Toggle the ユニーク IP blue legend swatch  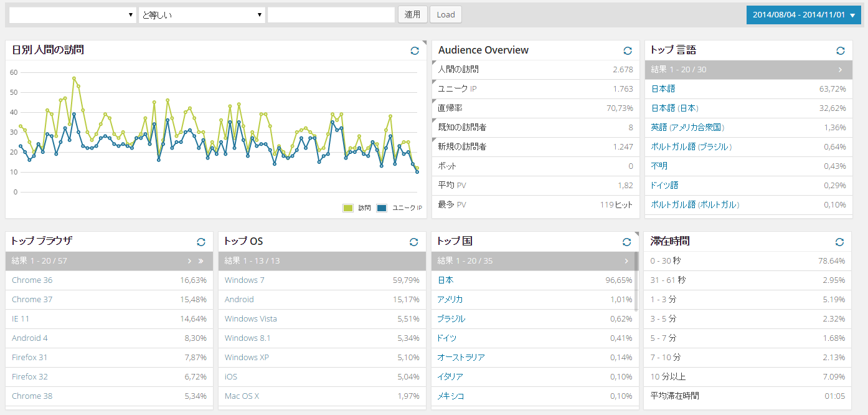(382, 208)
